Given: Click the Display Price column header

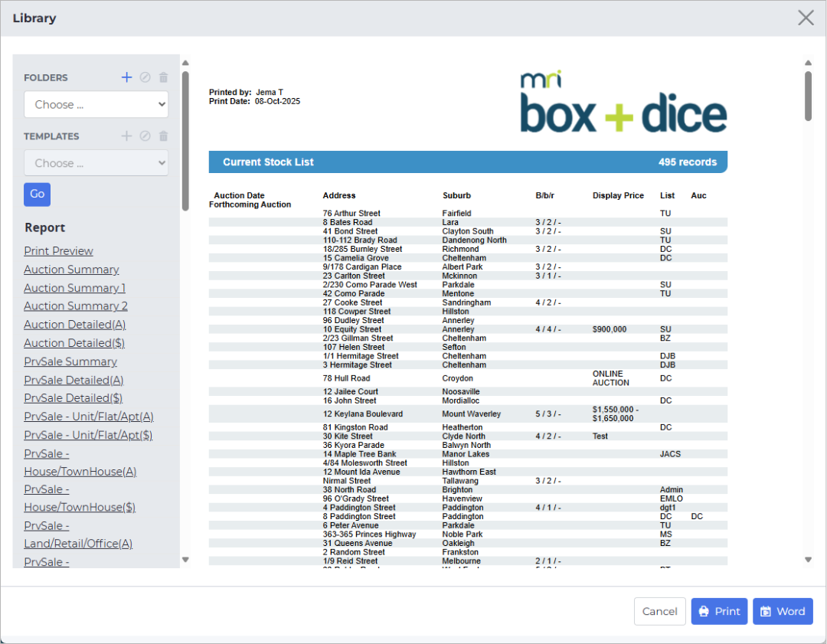Looking at the screenshot, I should click(618, 195).
